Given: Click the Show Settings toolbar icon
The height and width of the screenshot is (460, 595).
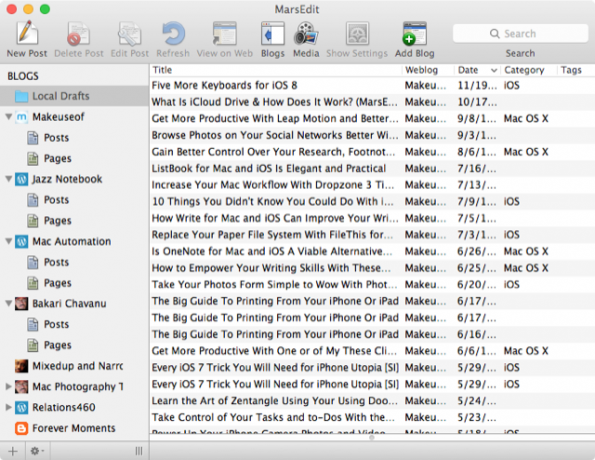Looking at the screenshot, I should (x=357, y=33).
